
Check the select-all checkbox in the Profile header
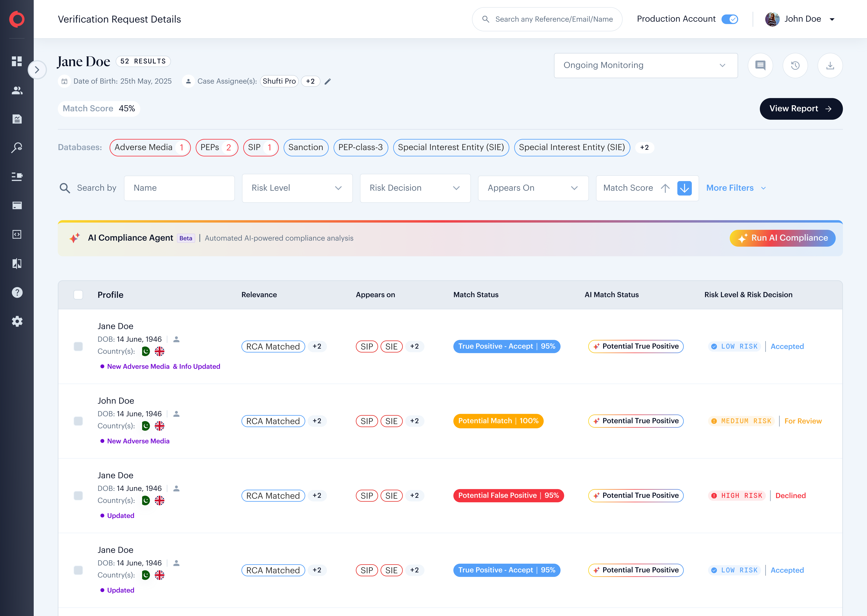[x=78, y=295]
